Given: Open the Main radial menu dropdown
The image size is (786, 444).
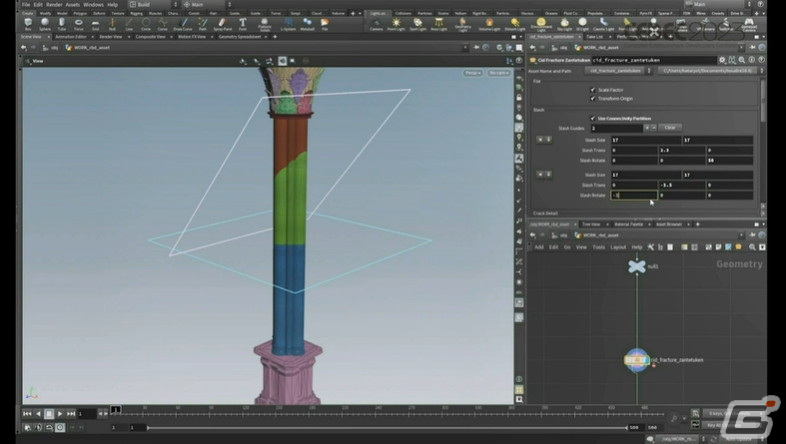Looking at the screenshot, I should click(x=207, y=5).
